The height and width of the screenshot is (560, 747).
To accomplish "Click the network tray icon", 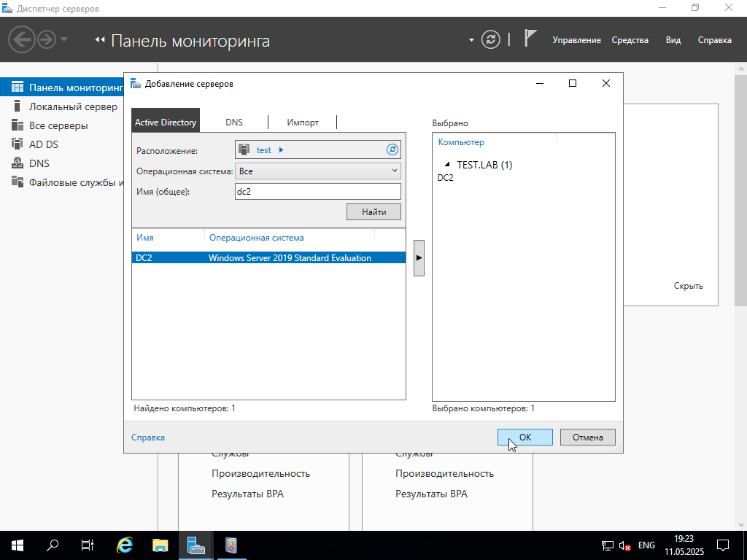I will [608, 545].
